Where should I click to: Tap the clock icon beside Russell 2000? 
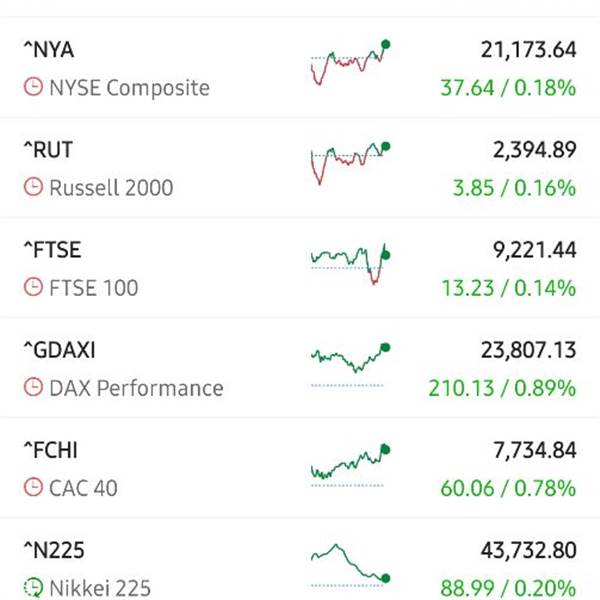33,187
